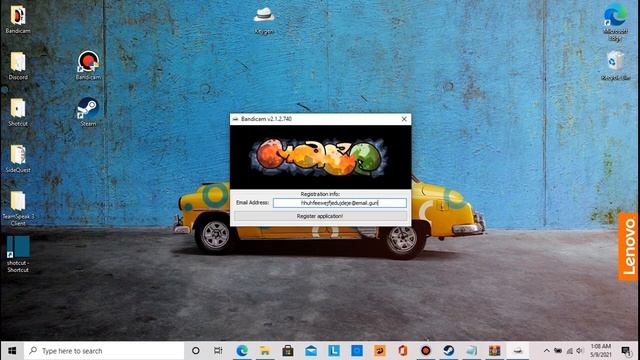Click the Registration info: label
640x360 pixels.
(x=320, y=194)
